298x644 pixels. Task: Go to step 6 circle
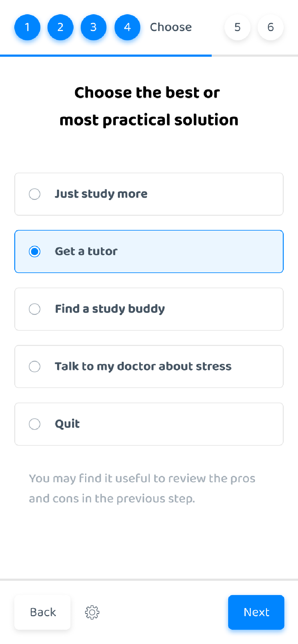coord(270,27)
